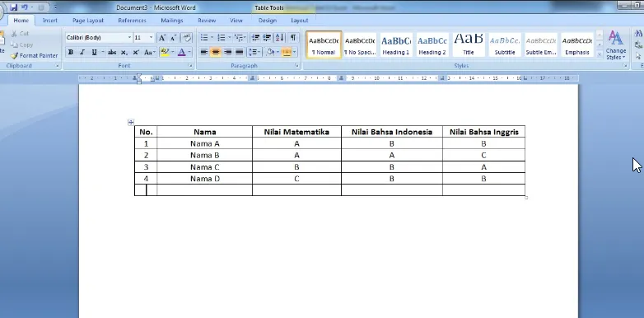644x318 pixels.
Task: Click the Nilai Matematika header cell
Action: pos(296,132)
